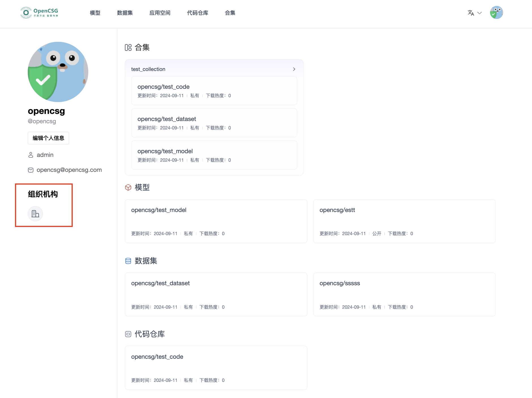Click the code repository section icon
532x398 pixels.
coord(128,334)
